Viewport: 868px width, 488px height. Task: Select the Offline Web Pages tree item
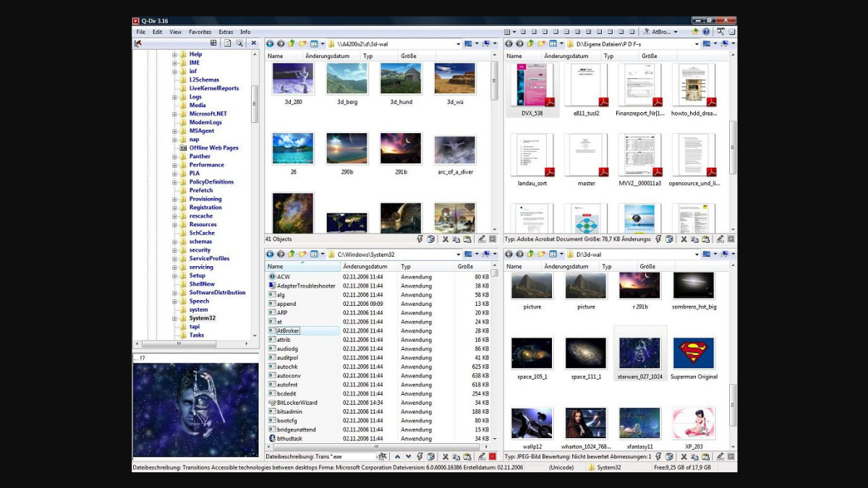[214, 148]
